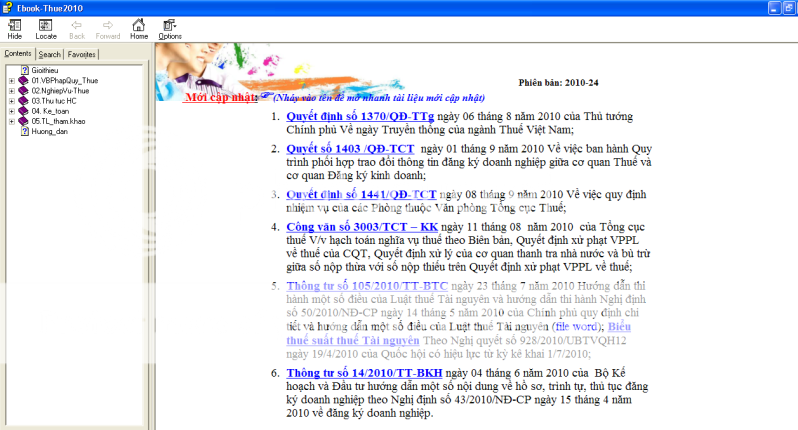Select 02.NghiepVu-Thue tree item
This screenshot has height=430, width=798.
[60, 91]
